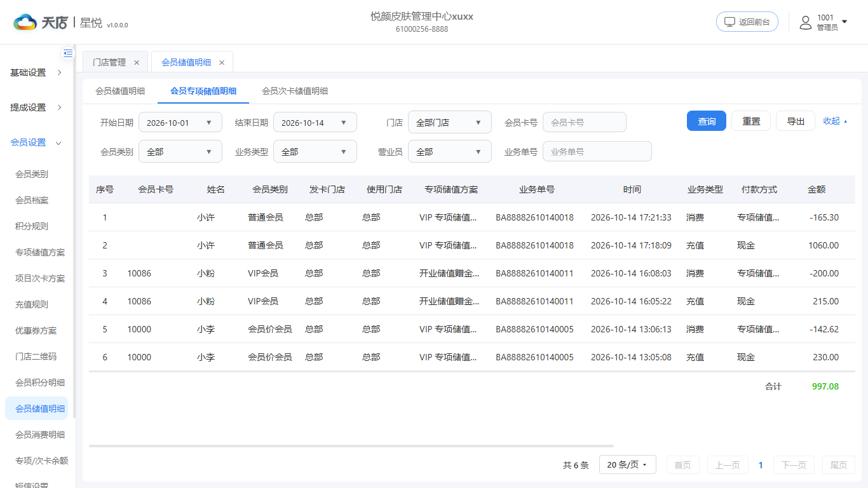The height and width of the screenshot is (488, 868).
Task: Open 积分规则 in the sidebar
Action: coord(32,226)
